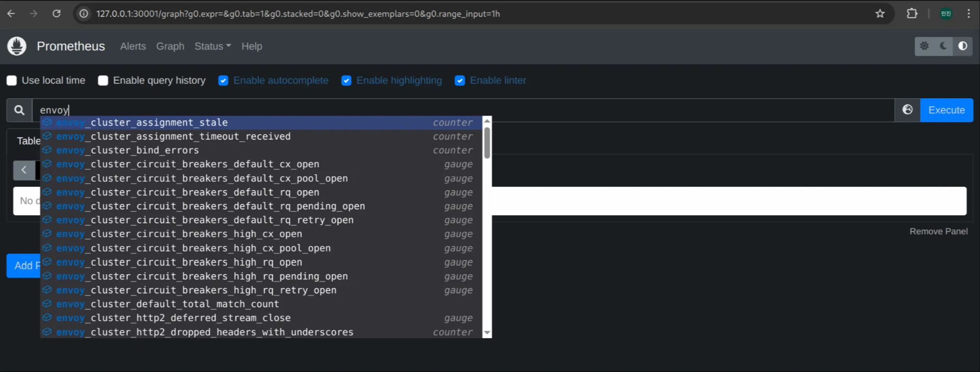
Task: Click the previous-time chevron button
Action: pos(24,170)
